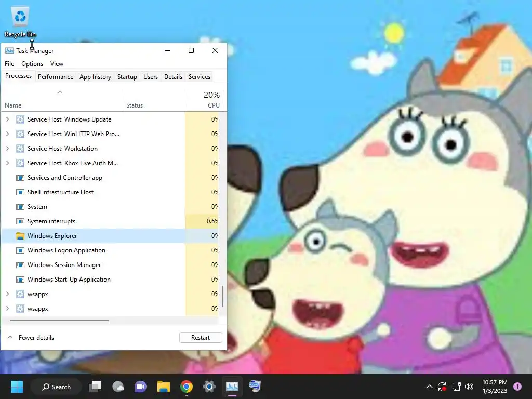Switch to the Services tab
This screenshot has height=399, width=532.
coord(199,77)
